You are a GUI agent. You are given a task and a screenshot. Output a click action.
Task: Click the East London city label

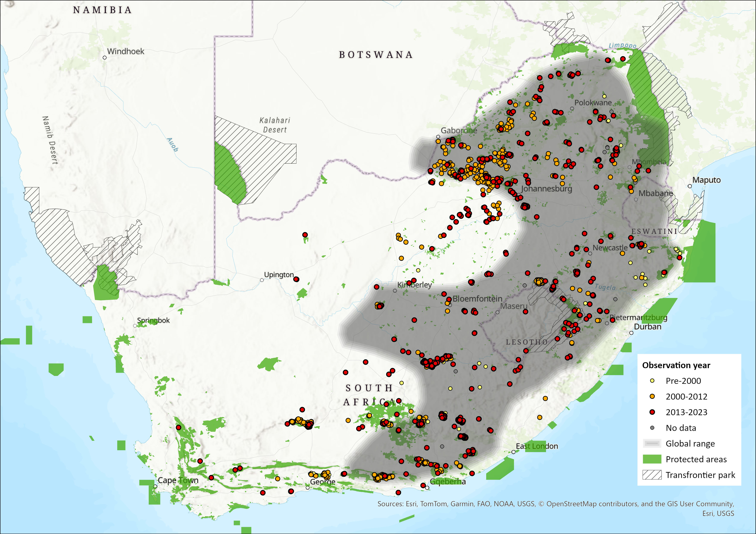[x=537, y=446]
